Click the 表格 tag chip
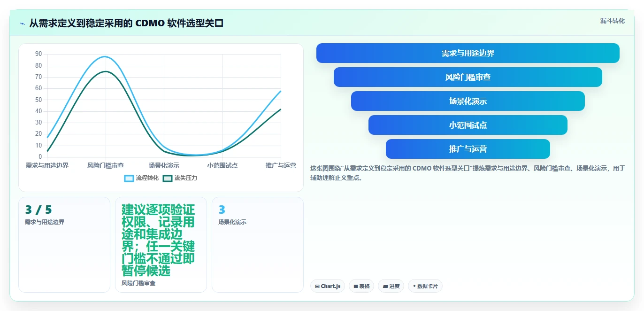Viewport: 644px width, 311px height. coord(361,286)
